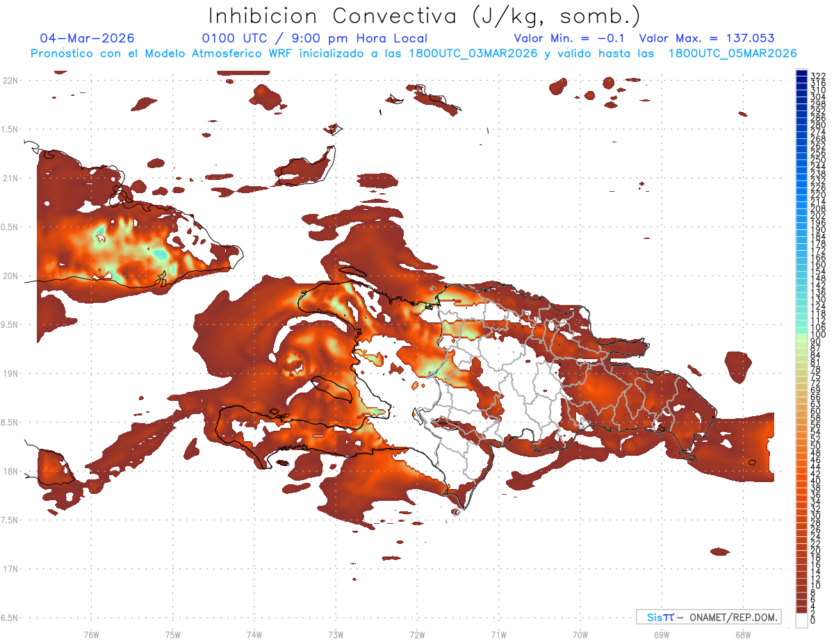Click the '322' colorbar value
The image size is (834, 644).
tap(817, 76)
